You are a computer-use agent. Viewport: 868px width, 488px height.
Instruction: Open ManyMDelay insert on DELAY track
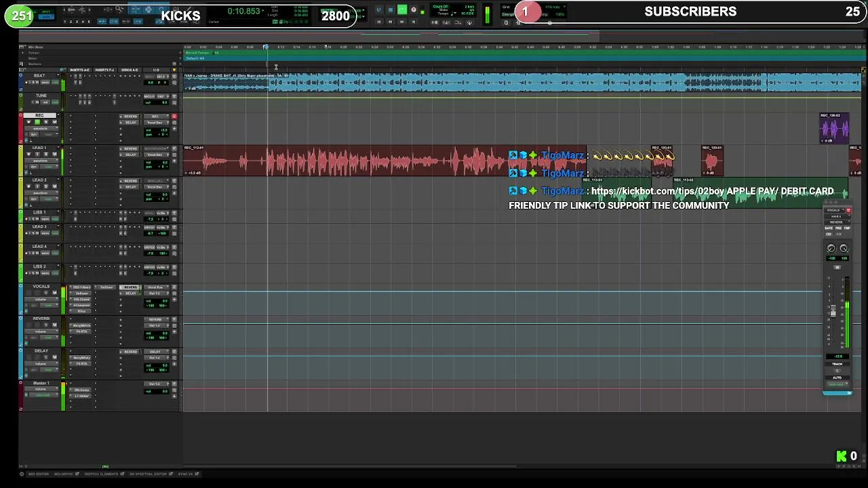(81, 358)
